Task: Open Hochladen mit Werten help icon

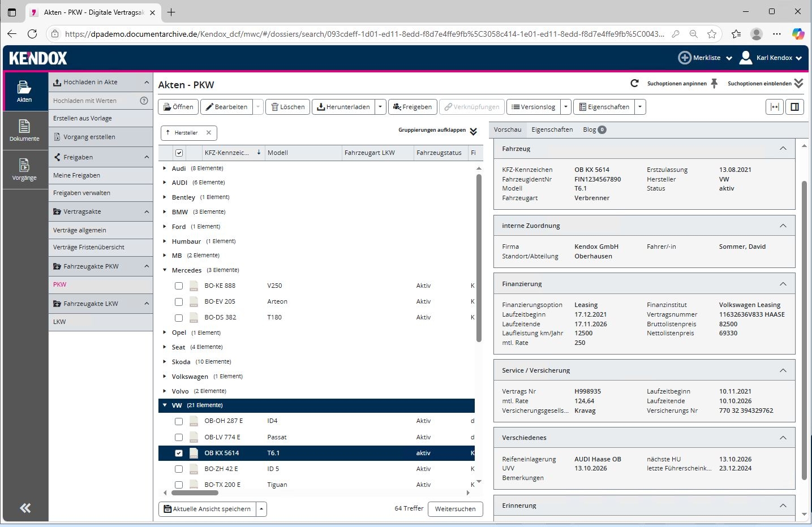Action: tap(144, 101)
